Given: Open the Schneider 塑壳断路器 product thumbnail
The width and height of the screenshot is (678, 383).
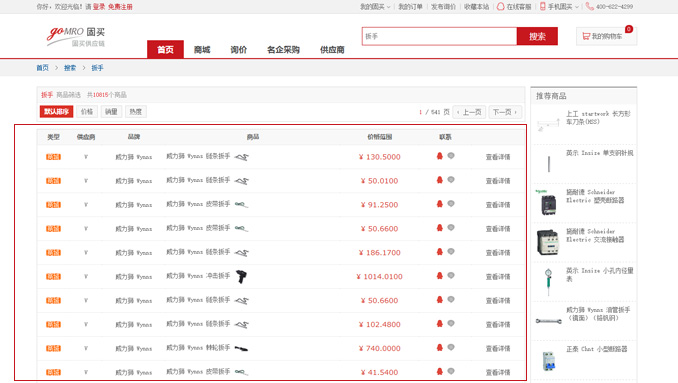Looking at the screenshot, I should 548,203.
